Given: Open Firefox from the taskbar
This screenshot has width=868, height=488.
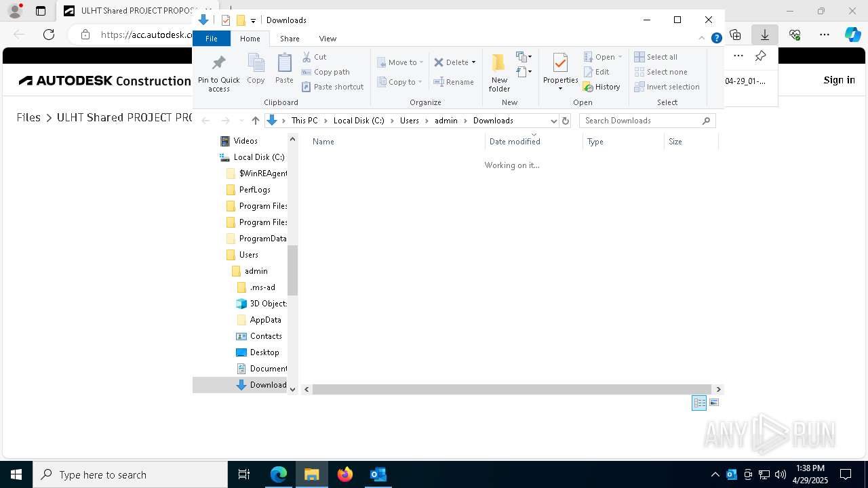Looking at the screenshot, I should pyautogui.click(x=345, y=474).
